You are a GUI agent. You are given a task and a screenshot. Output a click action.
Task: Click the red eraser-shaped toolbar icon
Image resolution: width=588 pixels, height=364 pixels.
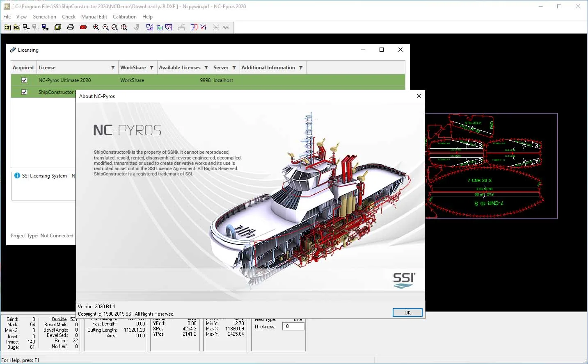83,27
